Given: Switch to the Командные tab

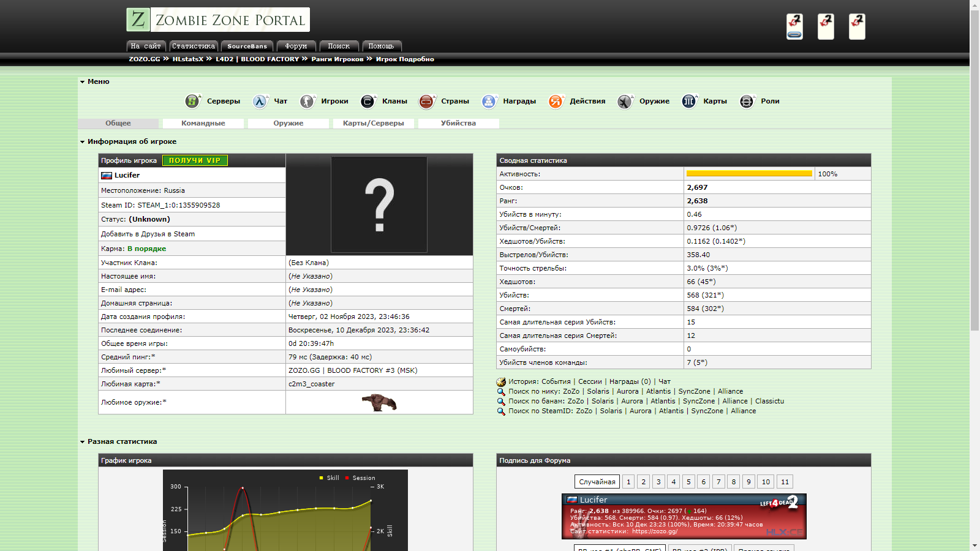Looking at the screenshot, I should (x=203, y=123).
